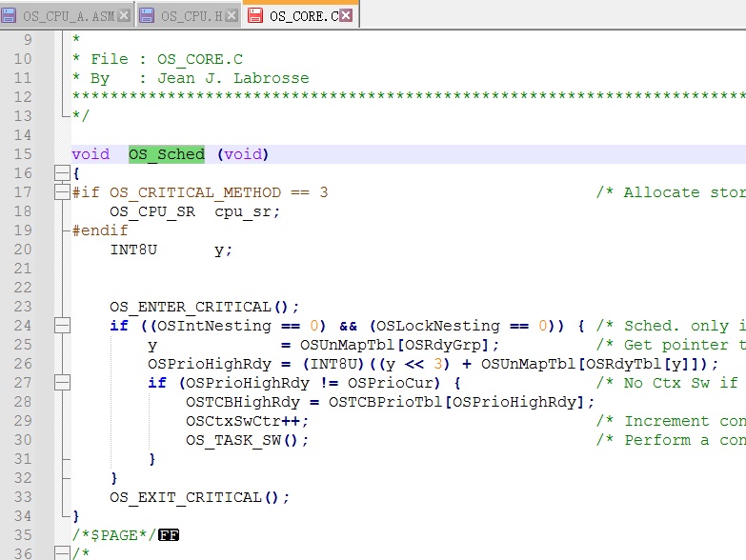Collapse the #if block fold at line 17
The image size is (746, 560).
tap(62, 192)
